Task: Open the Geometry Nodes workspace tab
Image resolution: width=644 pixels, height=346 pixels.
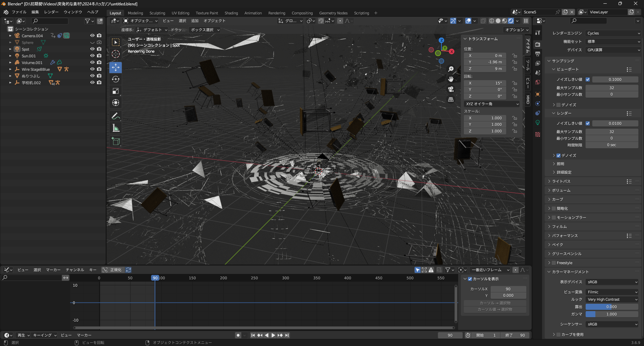Action: (333, 13)
